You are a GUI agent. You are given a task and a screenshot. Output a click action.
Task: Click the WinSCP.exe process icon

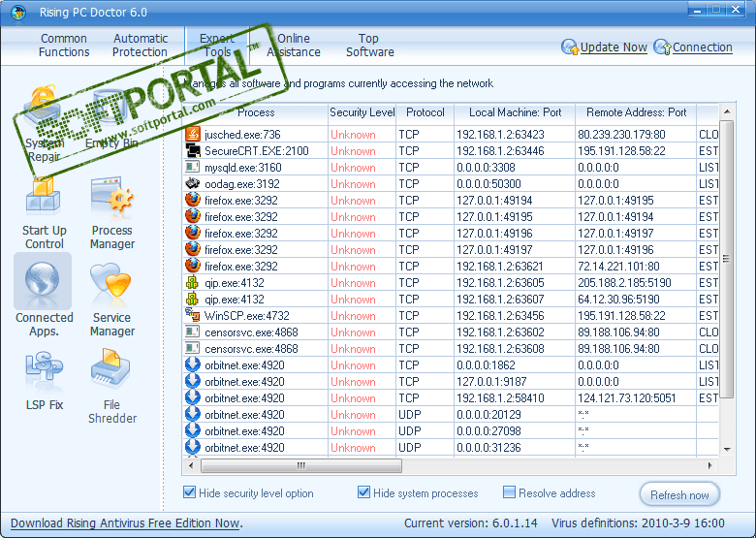(193, 315)
